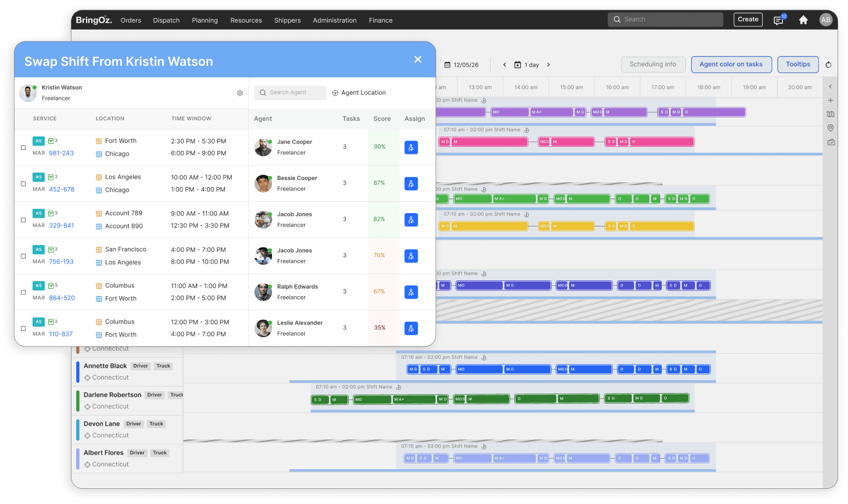Open the map book icon in right sidebar
Screen dimensions: 848x504
pos(831,114)
